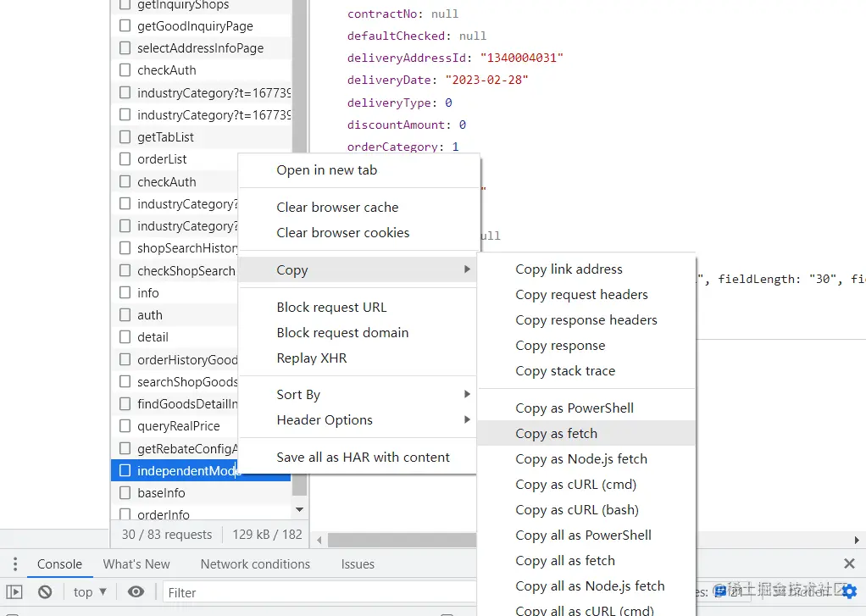Select Copy stack trace

click(586, 371)
